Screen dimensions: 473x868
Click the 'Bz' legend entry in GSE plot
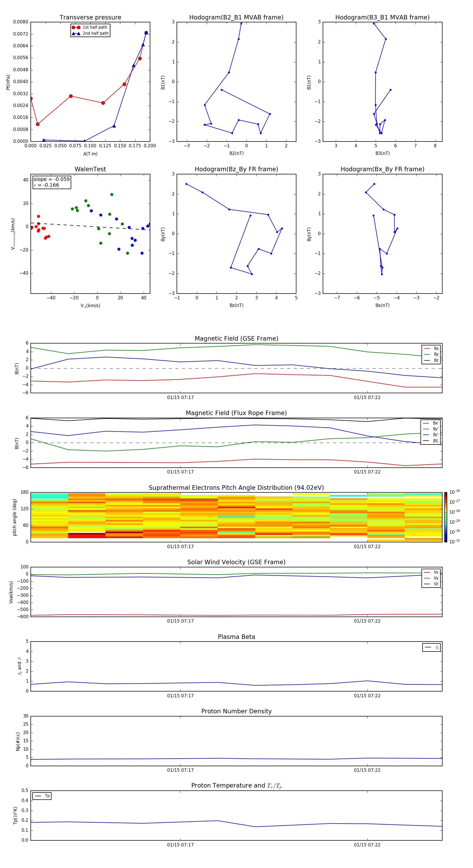[x=431, y=360]
